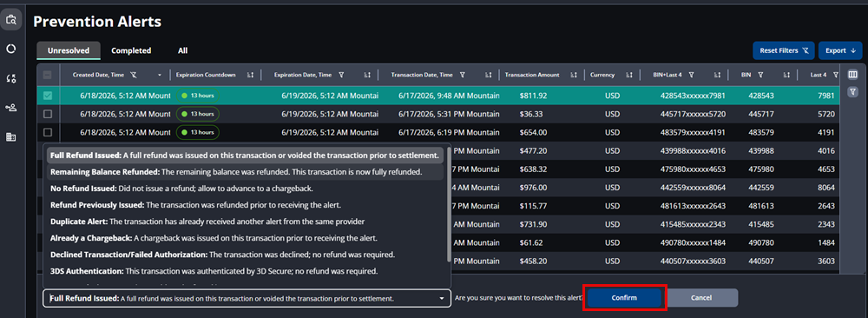868x318 pixels.
Task: Sort the Expiration Date, Time column
Action: pyautogui.click(x=367, y=75)
